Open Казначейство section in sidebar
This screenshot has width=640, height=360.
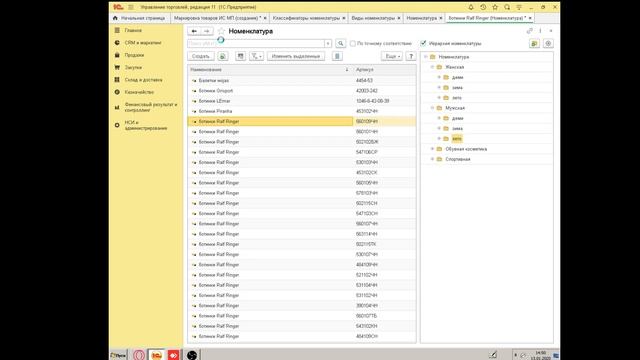coord(139,92)
